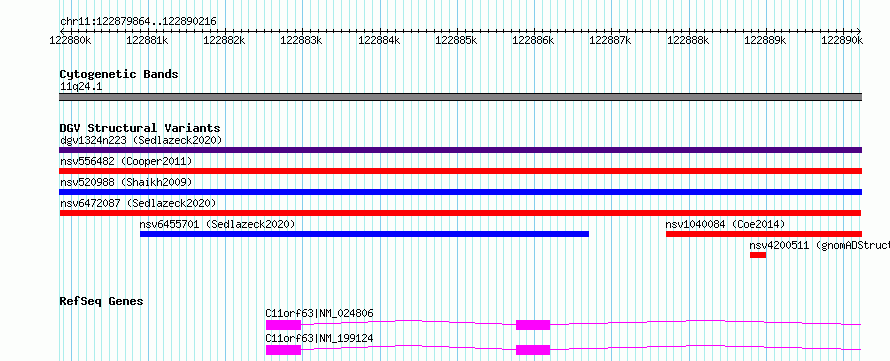Open the nsv4200511 gnomAD variant label

[819, 245]
